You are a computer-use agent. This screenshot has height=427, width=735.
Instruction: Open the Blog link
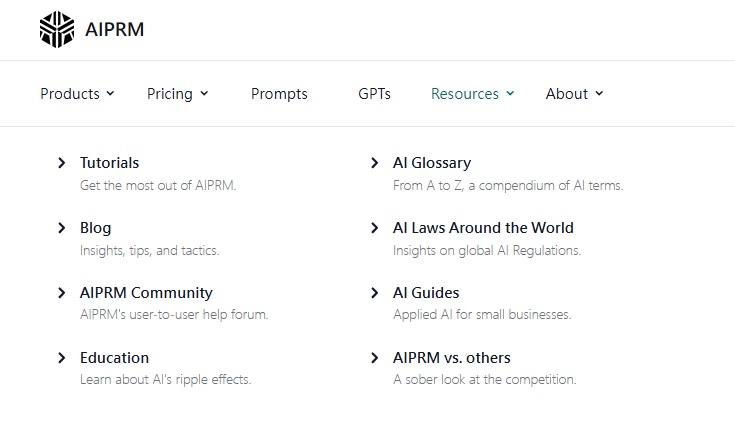(96, 228)
